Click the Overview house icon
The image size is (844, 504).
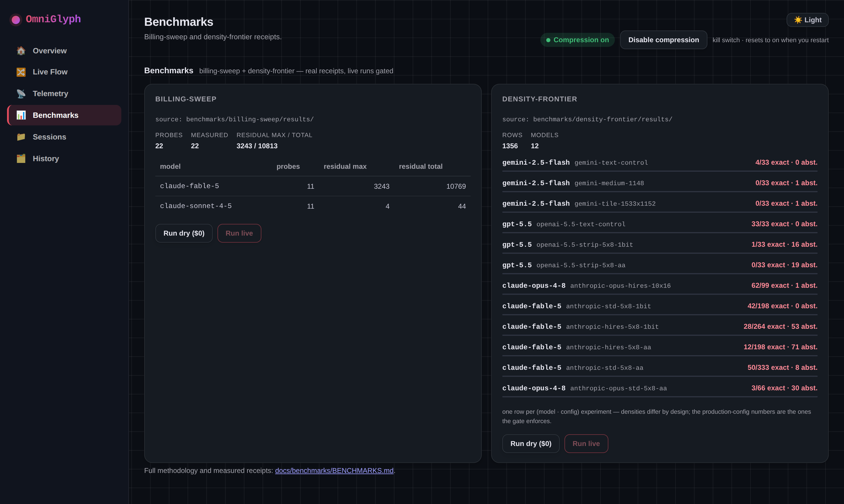point(21,51)
